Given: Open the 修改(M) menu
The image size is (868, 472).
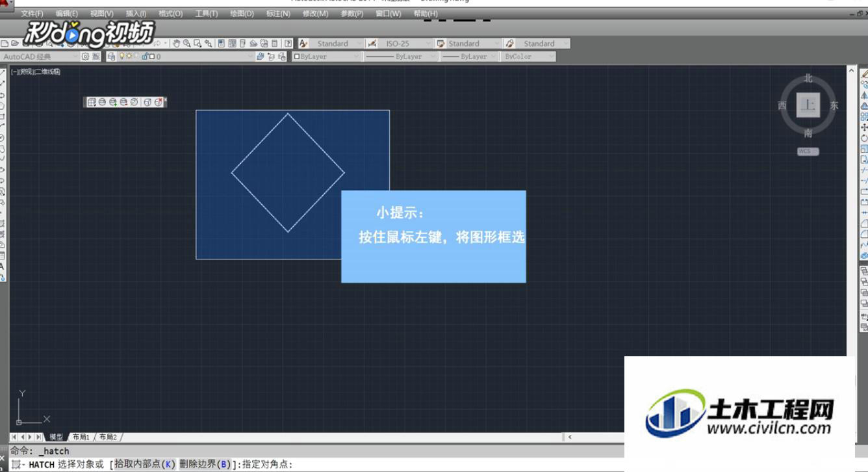Looking at the screenshot, I should pos(315,14).
